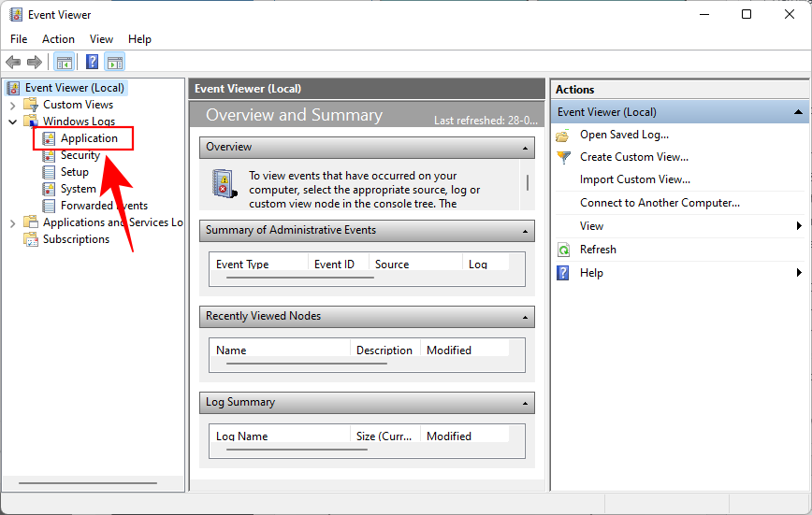
Task: Click the green Refresh icon in Actions
Action: point(563,250)
